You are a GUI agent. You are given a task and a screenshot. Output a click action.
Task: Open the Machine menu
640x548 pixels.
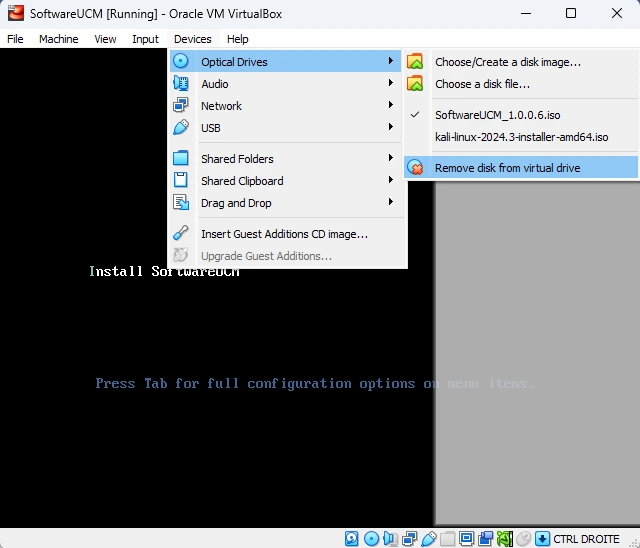pyautogui.click(x=58, y=39)
